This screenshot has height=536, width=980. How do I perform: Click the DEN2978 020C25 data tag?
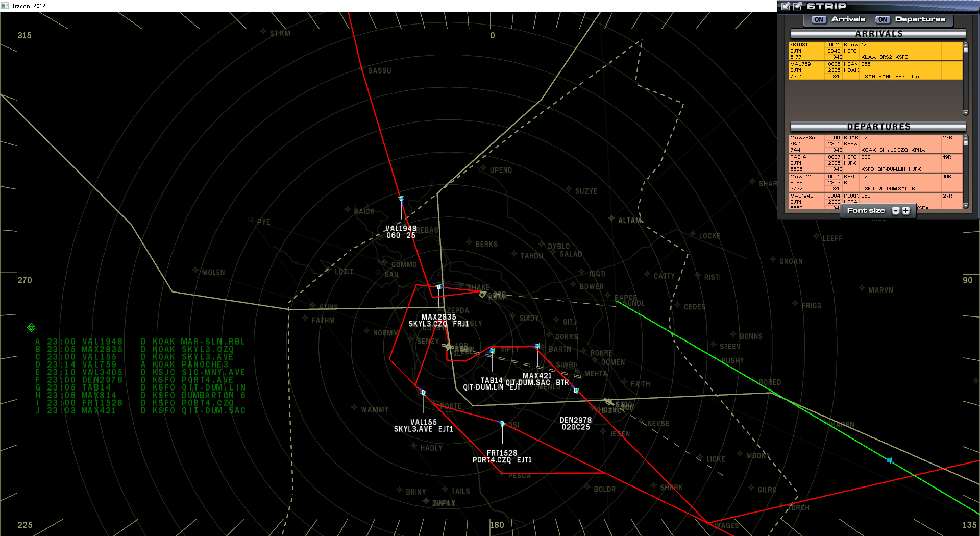[576, 424]
